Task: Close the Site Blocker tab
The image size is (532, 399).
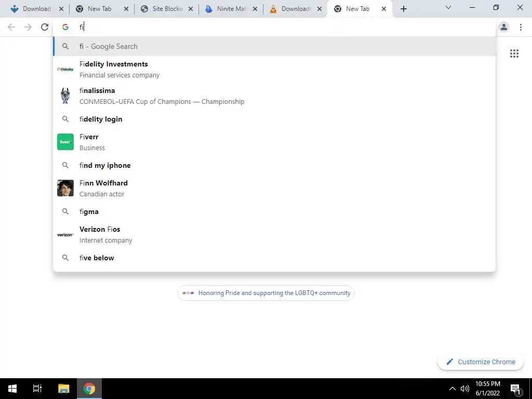Action: tap(191, 9)
